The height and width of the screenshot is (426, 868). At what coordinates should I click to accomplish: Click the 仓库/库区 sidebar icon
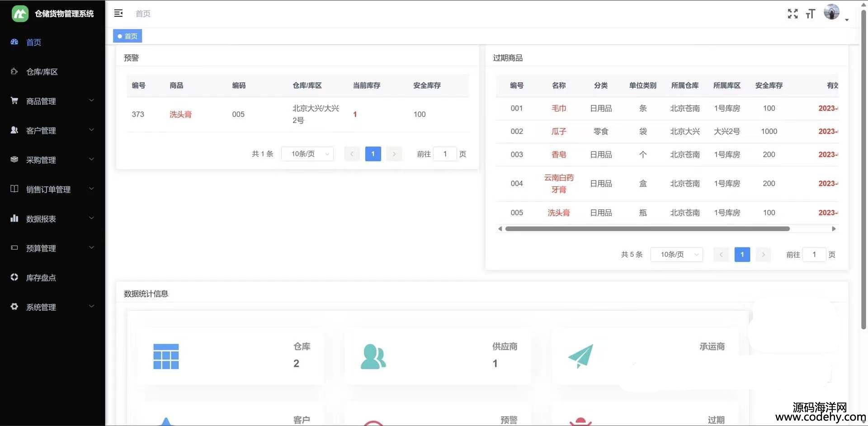14,71
